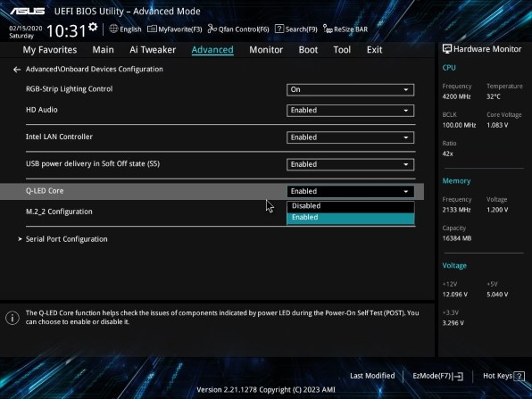Click the Advanced\Onboard Devices Configuration breadcrumb
Screen dimensions: 532x399
tap(95, 70)
